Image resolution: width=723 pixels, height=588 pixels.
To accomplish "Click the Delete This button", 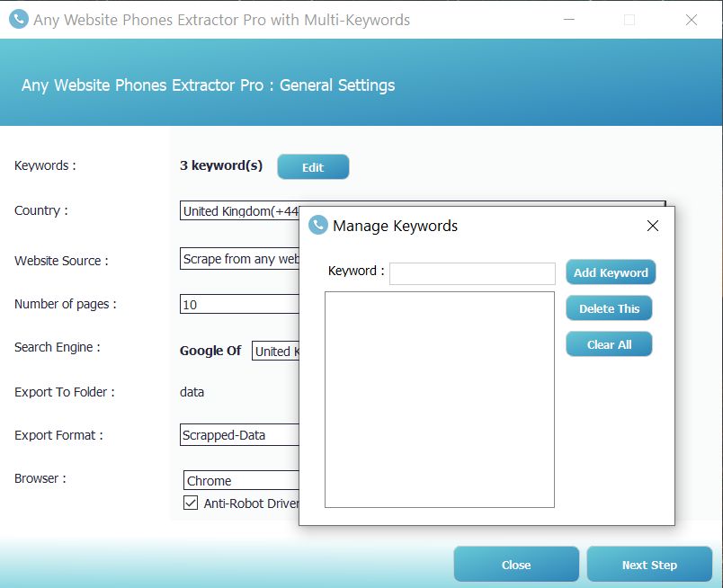I will point(609,308).
